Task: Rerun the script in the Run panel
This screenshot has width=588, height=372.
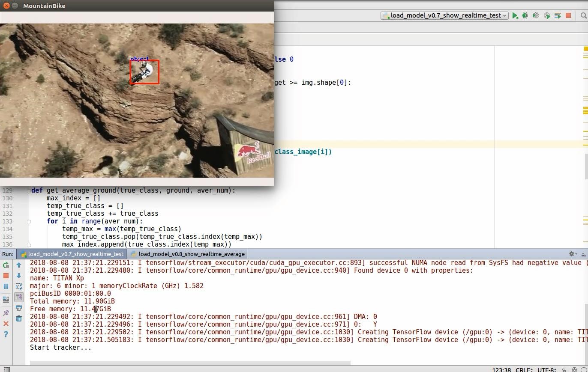Action: (x=6, y=265)
